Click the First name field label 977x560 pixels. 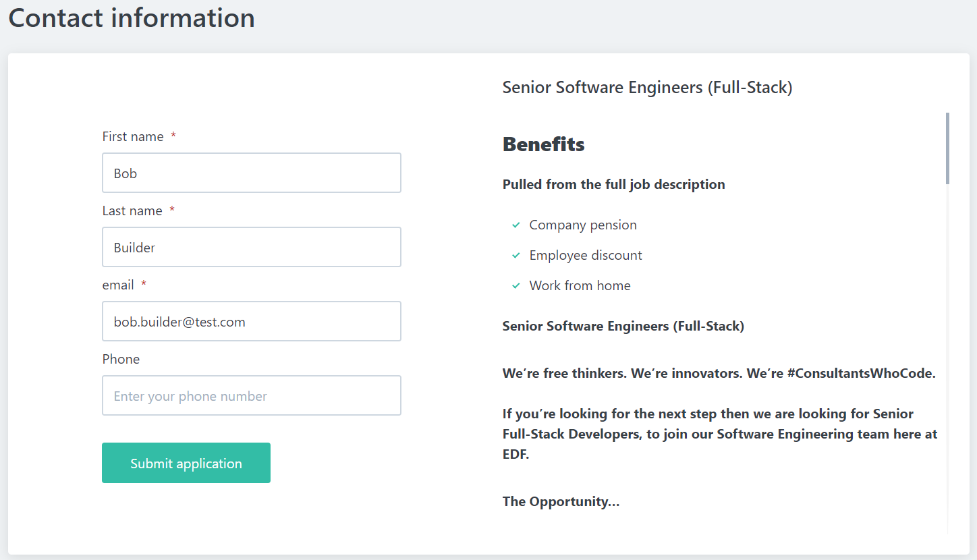[x=133, y=136]
